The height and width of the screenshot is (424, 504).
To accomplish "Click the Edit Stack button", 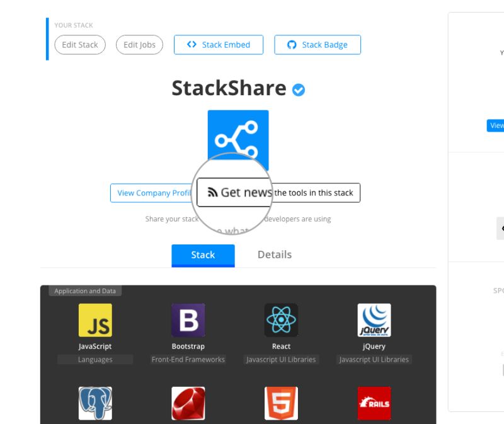I will (79, 45).
